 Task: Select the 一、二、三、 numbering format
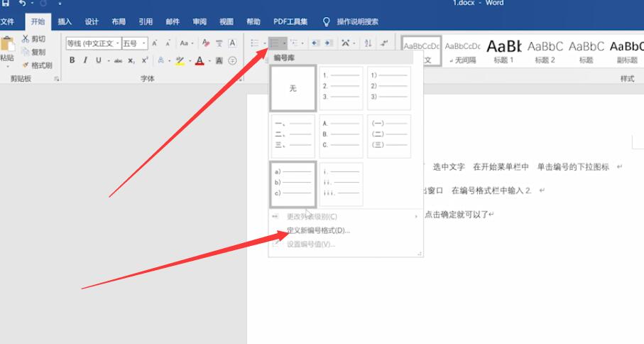[x=293, y=136]
